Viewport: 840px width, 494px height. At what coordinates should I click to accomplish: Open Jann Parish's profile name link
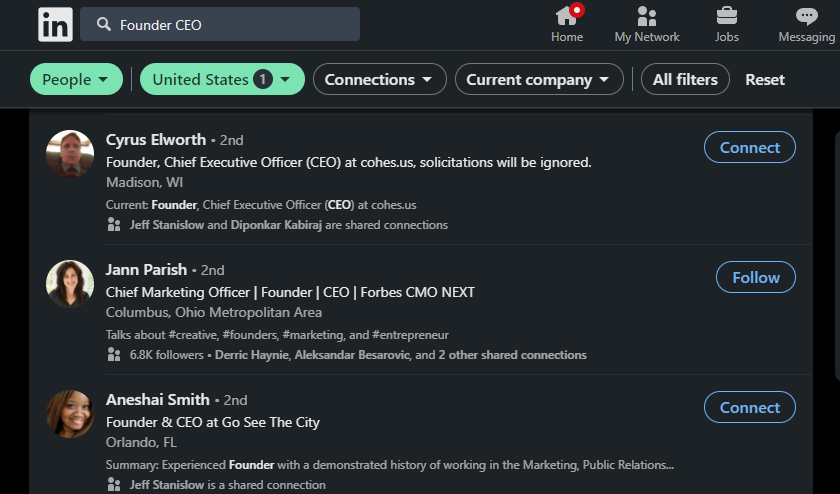tap(146, 270)
